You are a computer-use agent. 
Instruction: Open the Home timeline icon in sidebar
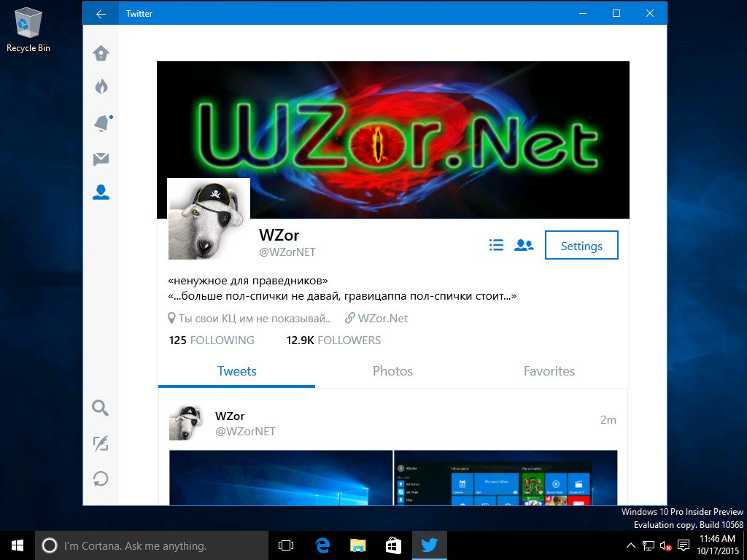click(101, 53)
